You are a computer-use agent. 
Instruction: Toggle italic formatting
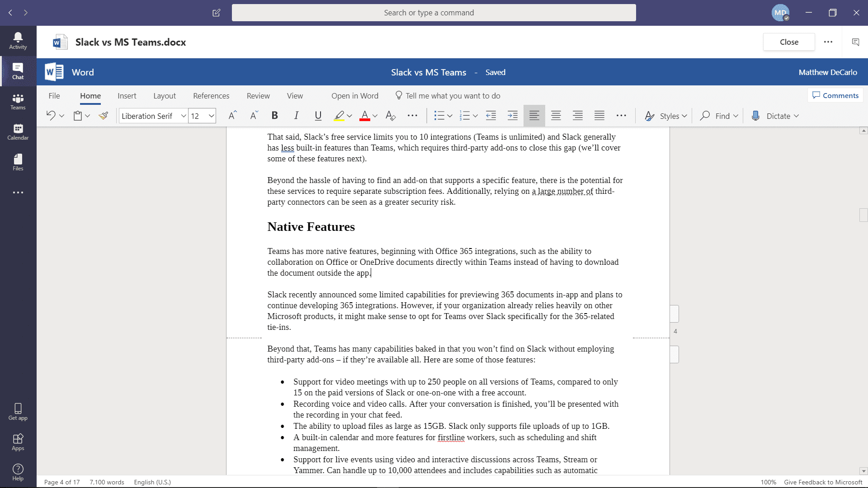click(296, 116)
